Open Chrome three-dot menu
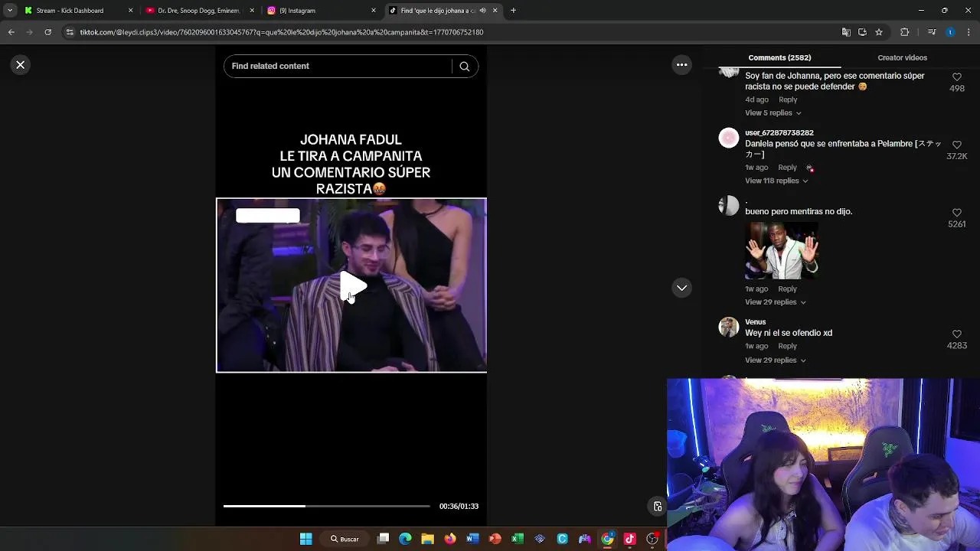 coord(969,32)
